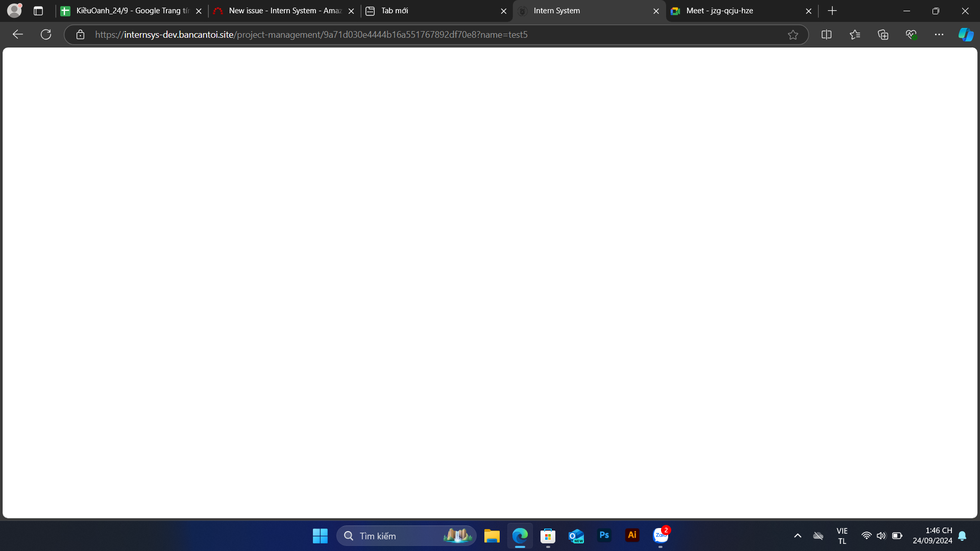This screenshot has height=551, width=980.
Task: Open Browser essentials heart icon
Action: click(911, 35)
